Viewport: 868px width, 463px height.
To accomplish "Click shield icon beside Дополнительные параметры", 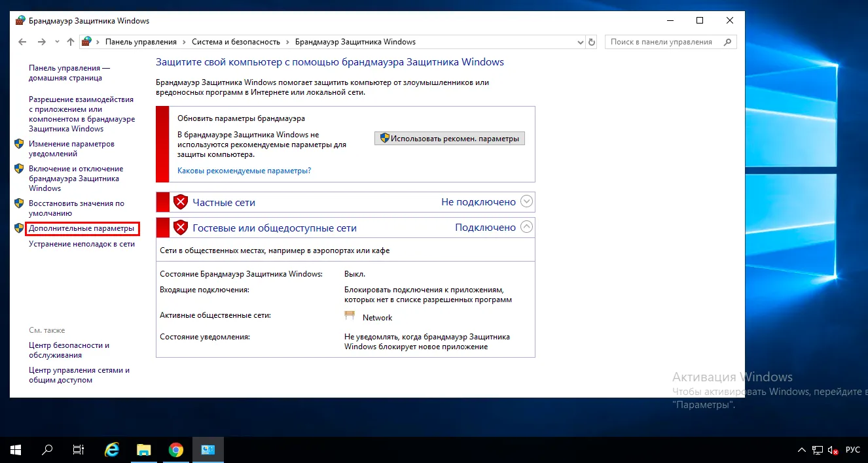I will 19,229.
